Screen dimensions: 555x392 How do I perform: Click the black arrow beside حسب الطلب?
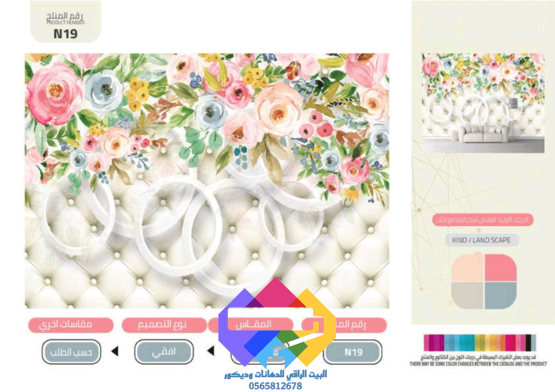pyautogui.click(x=115, y=351)
